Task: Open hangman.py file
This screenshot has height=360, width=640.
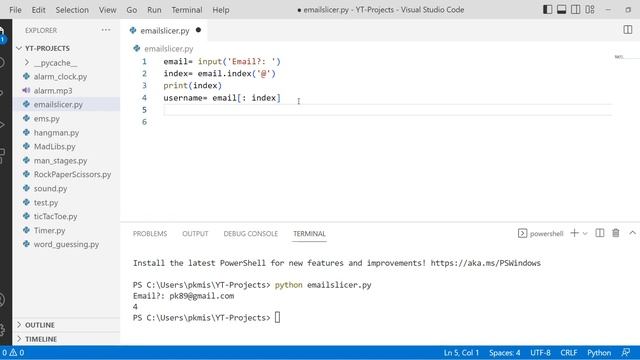Action: 56,133
